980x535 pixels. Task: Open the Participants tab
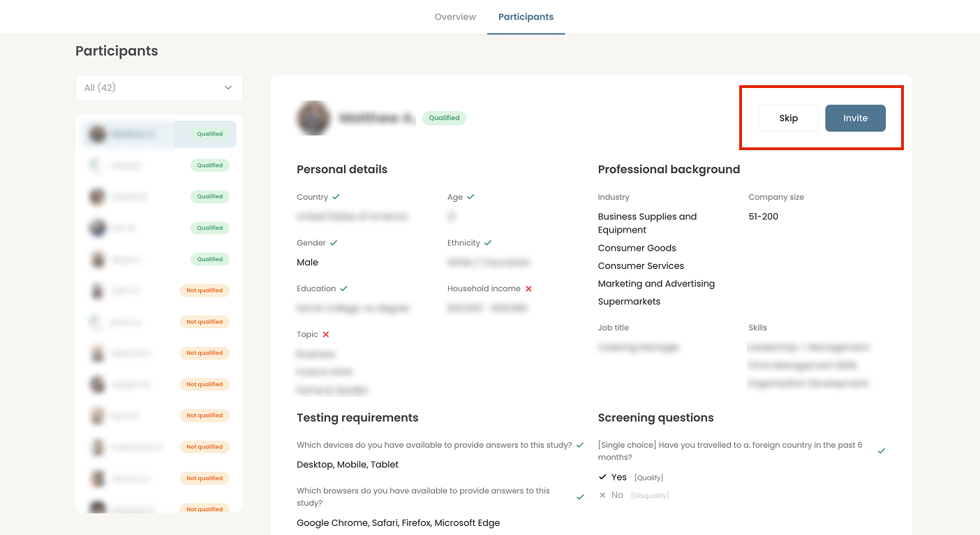coord(526,17)
